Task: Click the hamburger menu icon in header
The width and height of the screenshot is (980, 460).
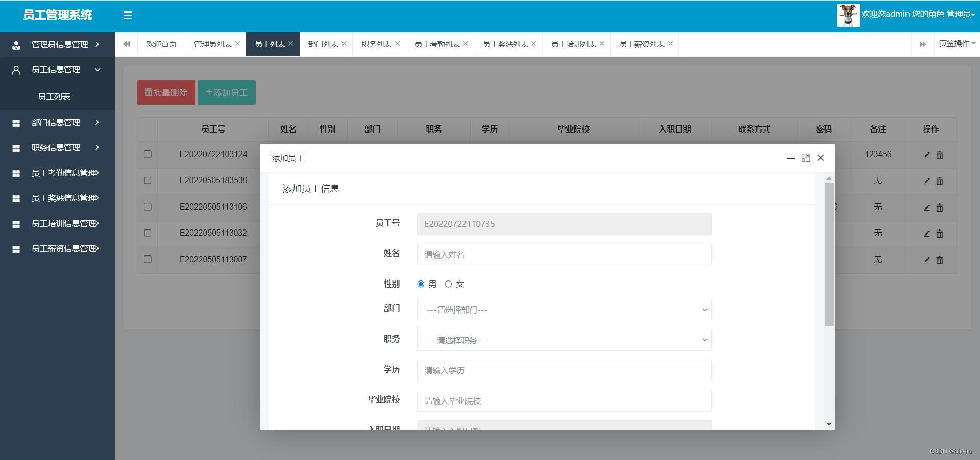Action: pyautogui.click(x=128, y=15)
